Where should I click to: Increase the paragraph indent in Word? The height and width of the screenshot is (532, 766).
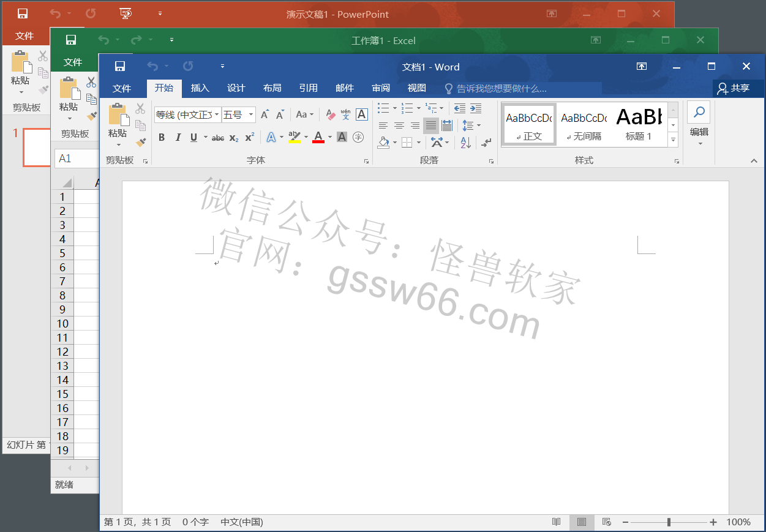[x=475, y=108]
